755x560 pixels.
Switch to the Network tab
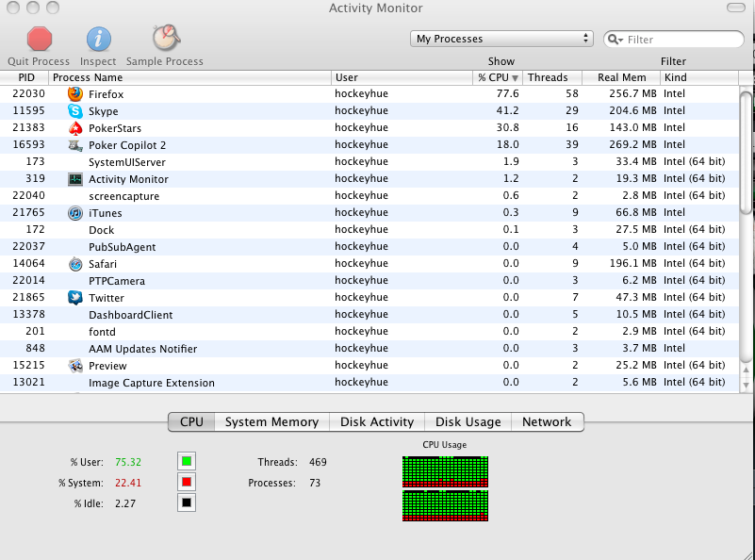pyautogui.click(x=547, y=421)
